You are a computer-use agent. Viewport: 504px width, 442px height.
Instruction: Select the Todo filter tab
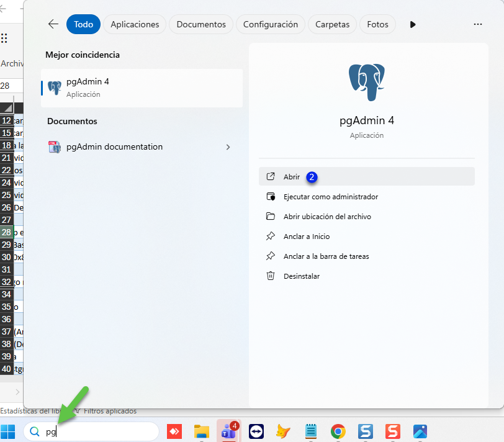[83, 24]
